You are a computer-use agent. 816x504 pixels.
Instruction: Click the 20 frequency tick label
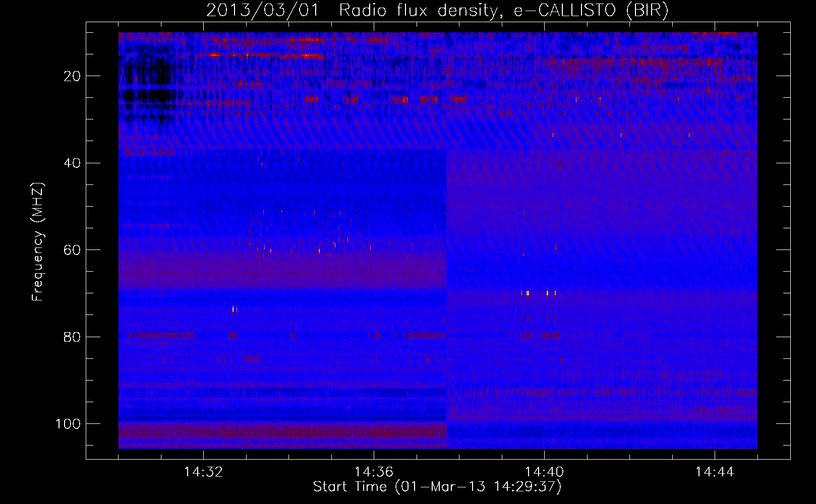click(72, 76)
